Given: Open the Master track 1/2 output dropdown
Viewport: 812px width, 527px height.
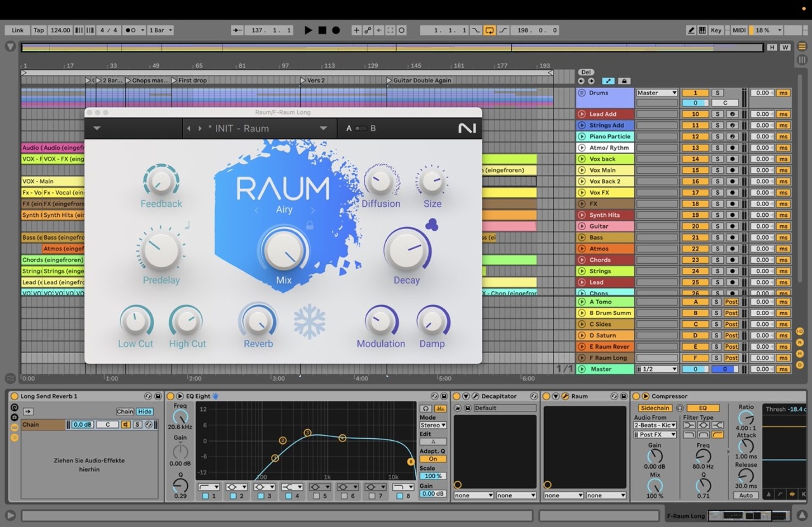Looking at the screenshot, I should click(x=656, y=369).
